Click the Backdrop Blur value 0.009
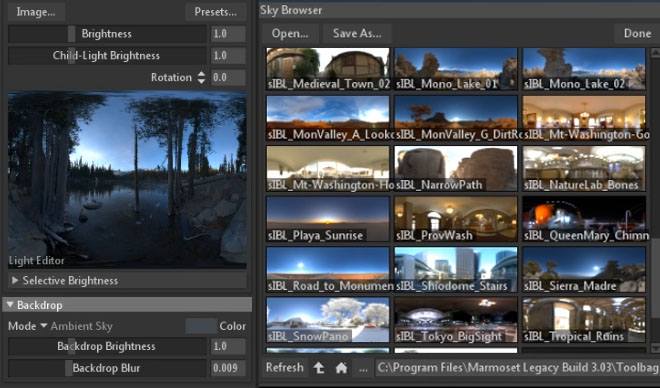 pos(228,368)
